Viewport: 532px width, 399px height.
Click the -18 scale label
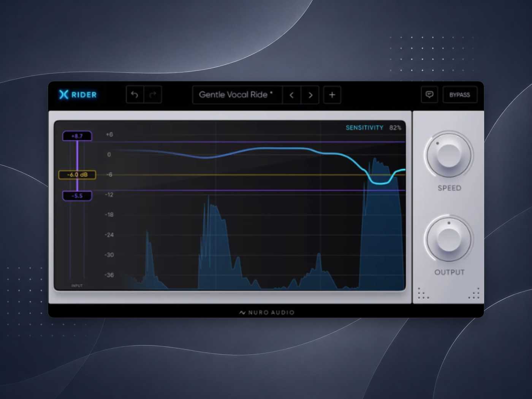click(109, 215)
